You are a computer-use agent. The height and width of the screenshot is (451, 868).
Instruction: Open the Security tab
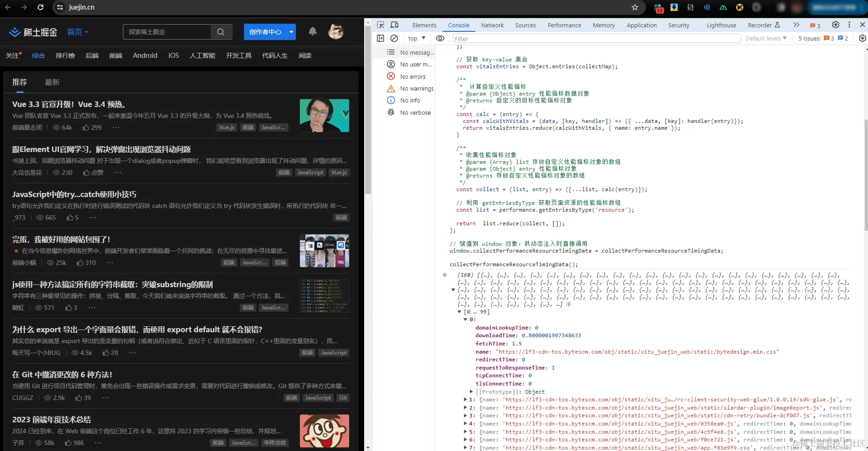679,25
